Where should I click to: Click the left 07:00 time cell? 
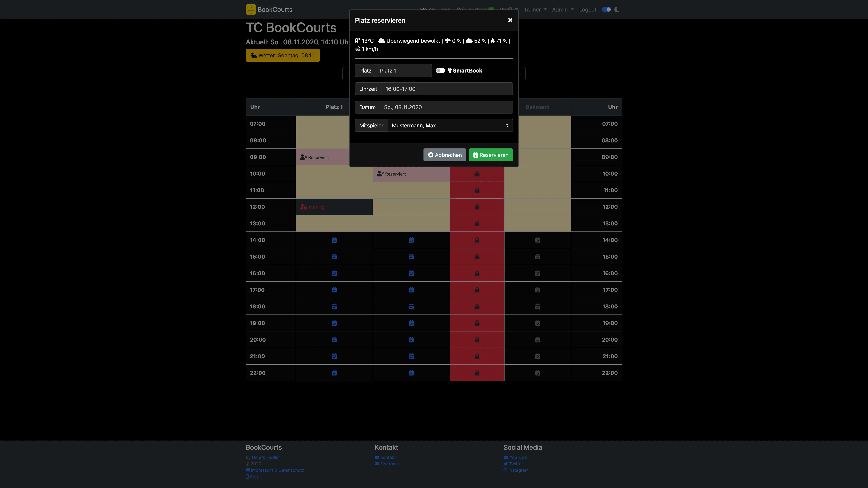[271, 124]
